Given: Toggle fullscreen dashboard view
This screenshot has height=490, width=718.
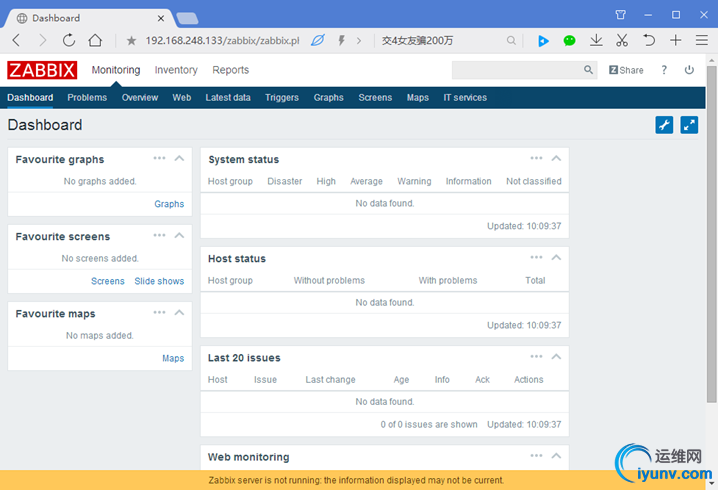Looking at the screenshot, I should pos(689,125).
